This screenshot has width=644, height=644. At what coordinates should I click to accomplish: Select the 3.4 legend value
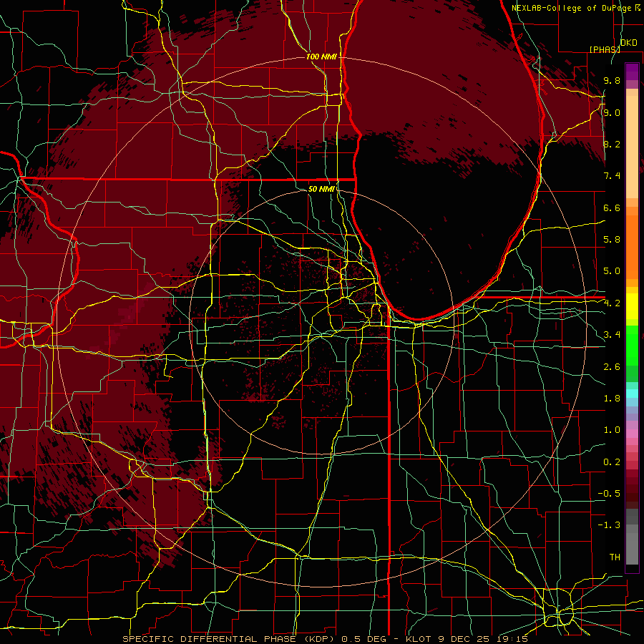(612, 335)
